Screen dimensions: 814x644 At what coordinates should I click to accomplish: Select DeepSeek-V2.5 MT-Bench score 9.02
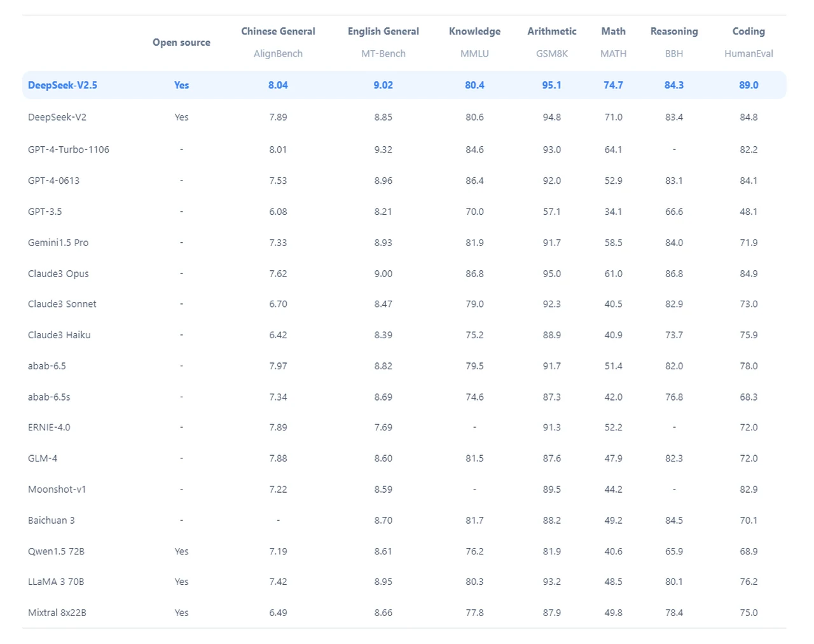point(383,85)
